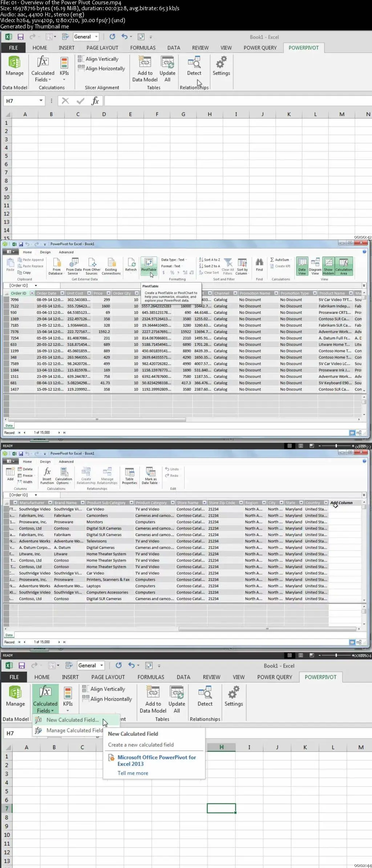The height and width of the screenshot is (868, 372).
Task: Click Create Relationship in the Design tab
Action: point(86,476)
